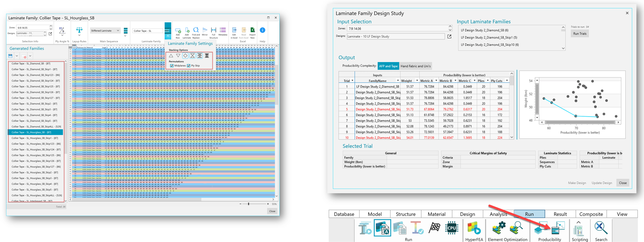This screenshot has height=242, width=644.
Task: Toggle the first interleaved stacking option
Action: click(200, 56)
